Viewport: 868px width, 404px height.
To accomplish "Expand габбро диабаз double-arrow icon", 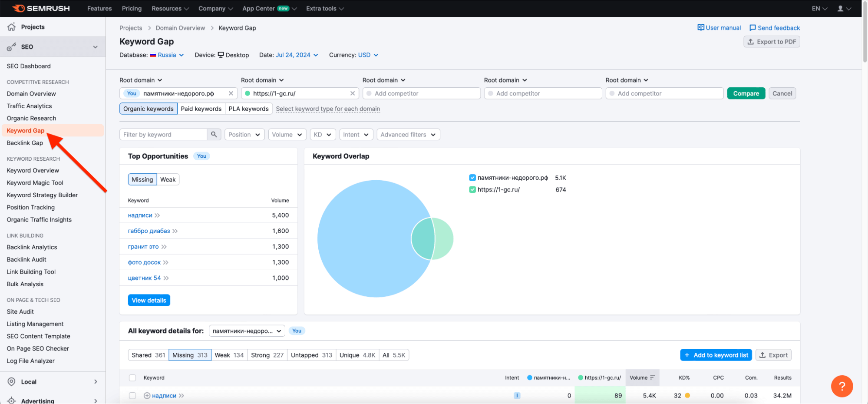I will pyautogui.click(x=175, y=231).
